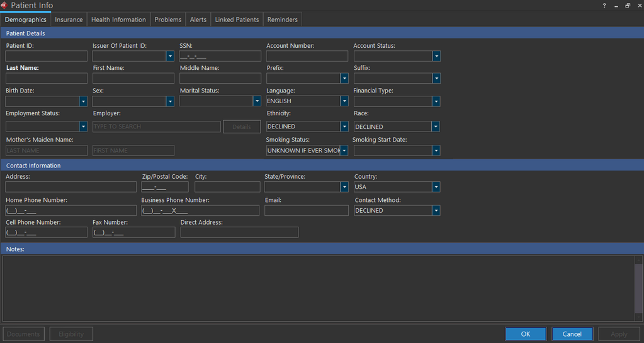Click the Cancel button

(572, 334)
